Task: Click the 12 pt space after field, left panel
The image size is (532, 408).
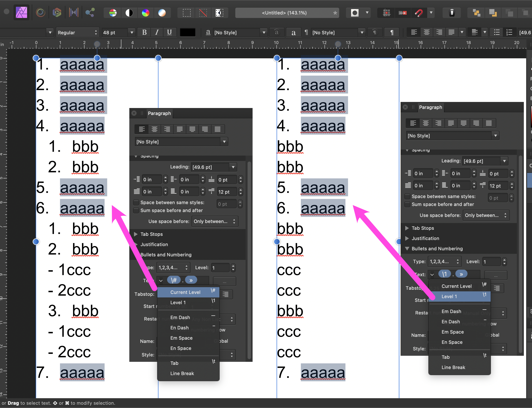Action: point(227,192)
